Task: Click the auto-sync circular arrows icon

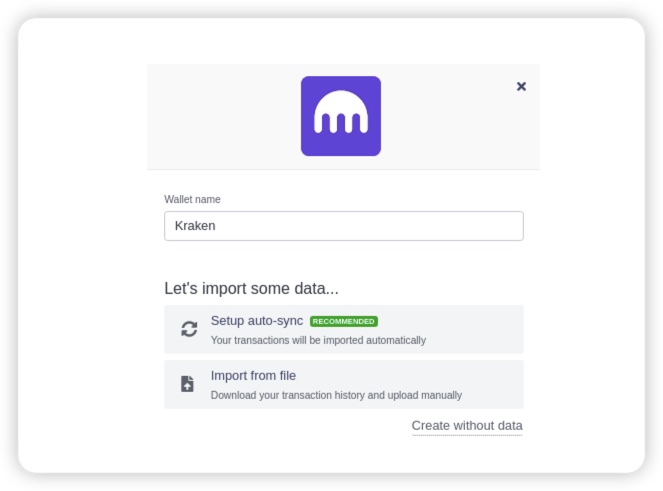Action: pyautogui.click(x=189, y=329)
